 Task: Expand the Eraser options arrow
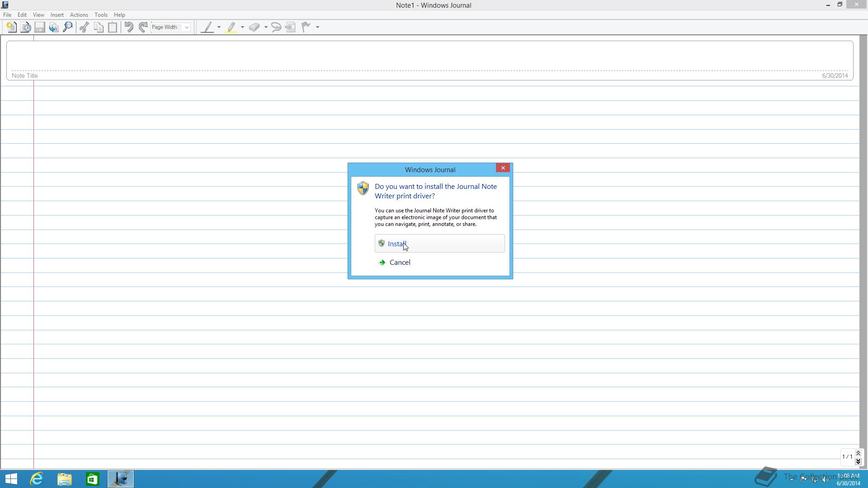tap(266, 27)
